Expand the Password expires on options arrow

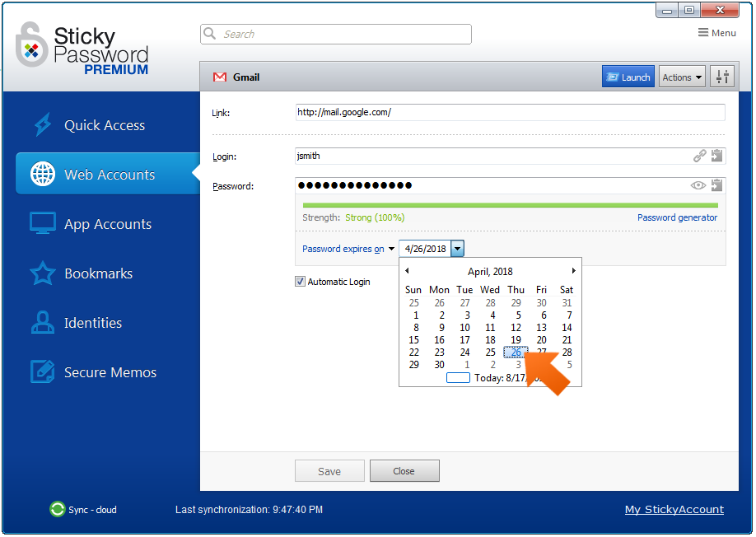tap(391, 249)
